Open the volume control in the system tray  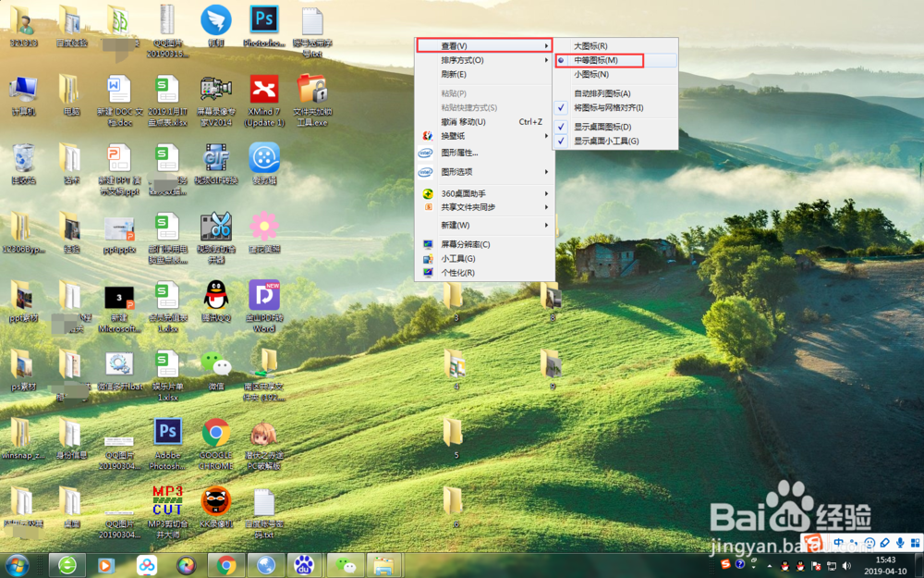(846, 565)
